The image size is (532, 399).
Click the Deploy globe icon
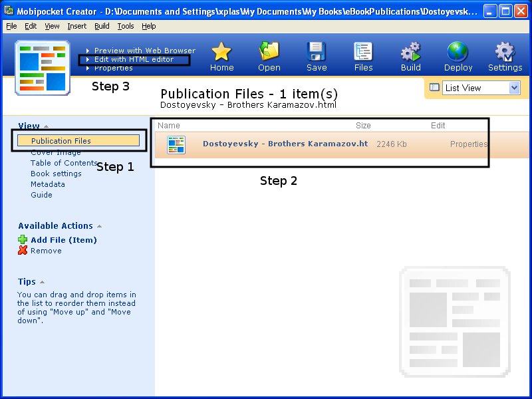tap(458, 52)
